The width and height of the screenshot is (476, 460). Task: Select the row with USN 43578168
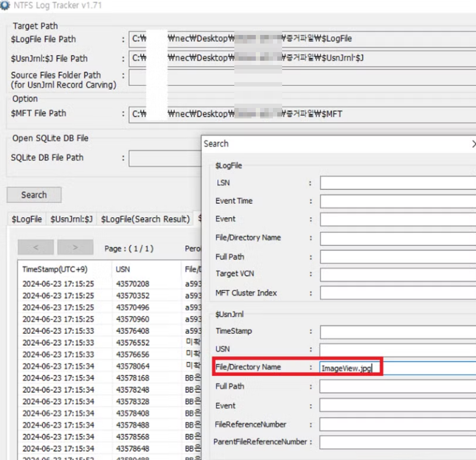point(110,378)
